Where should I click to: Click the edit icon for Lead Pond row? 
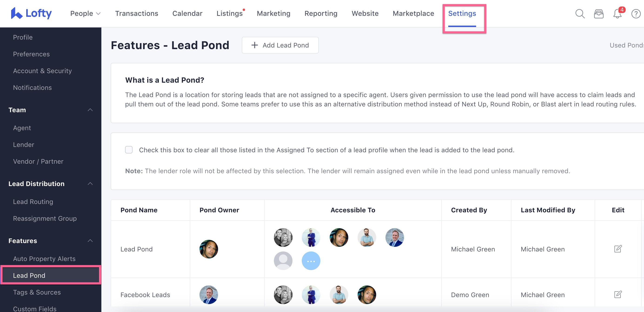click(618, 249)
